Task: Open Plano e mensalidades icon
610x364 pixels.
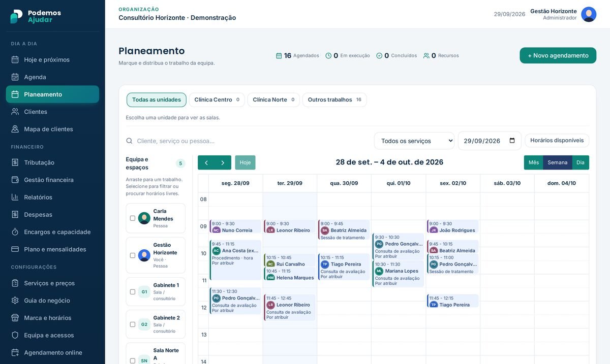Action: coord(15,249)
